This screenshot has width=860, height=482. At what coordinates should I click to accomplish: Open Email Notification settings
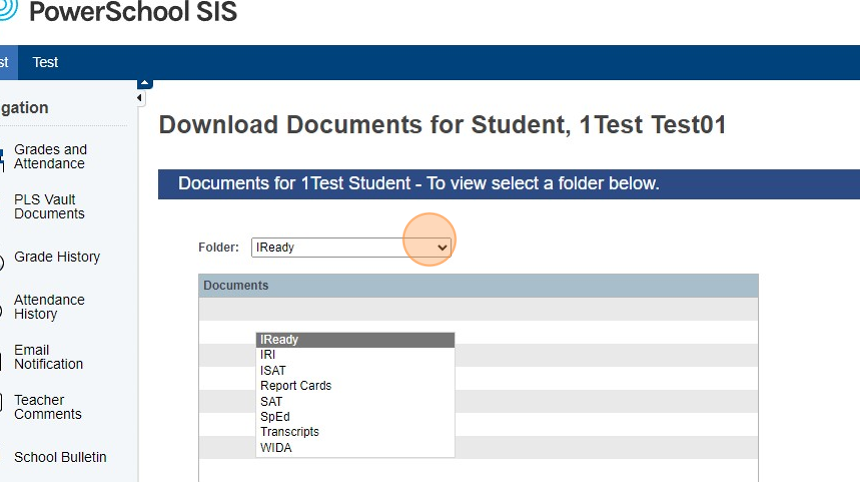tap(48, 357)
